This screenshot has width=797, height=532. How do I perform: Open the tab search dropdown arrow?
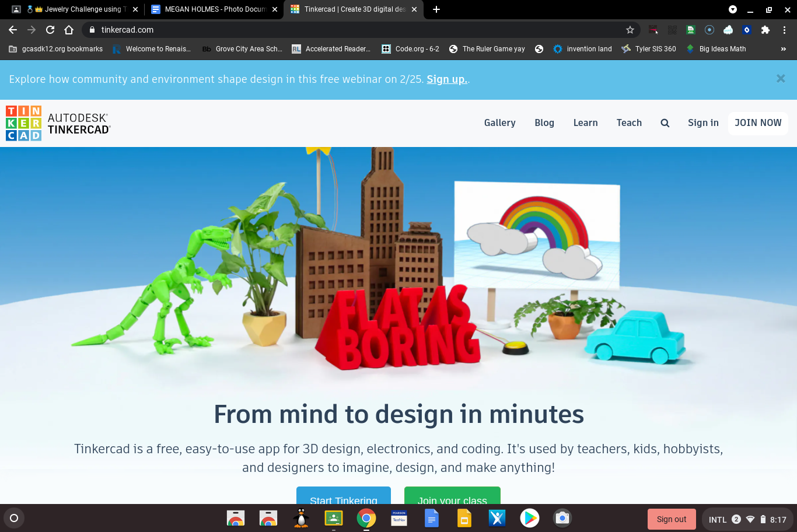(733, 9)
